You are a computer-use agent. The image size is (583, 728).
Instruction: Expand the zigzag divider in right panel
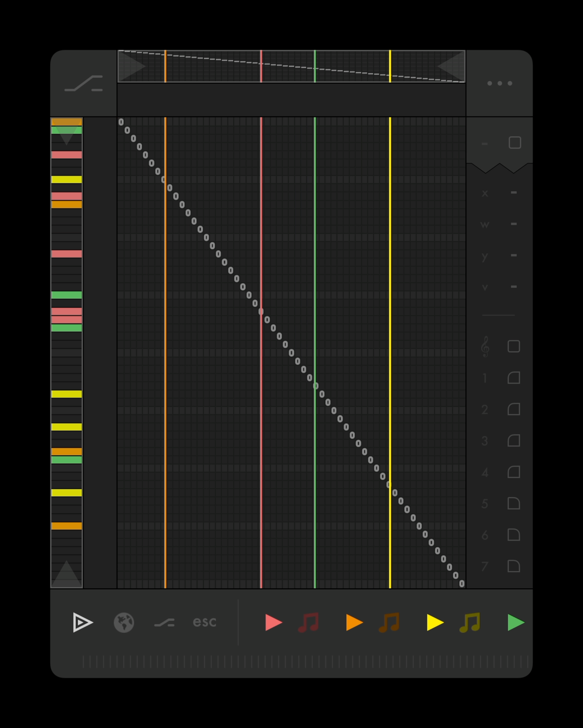pyautogui.click(x=499, y=168)
